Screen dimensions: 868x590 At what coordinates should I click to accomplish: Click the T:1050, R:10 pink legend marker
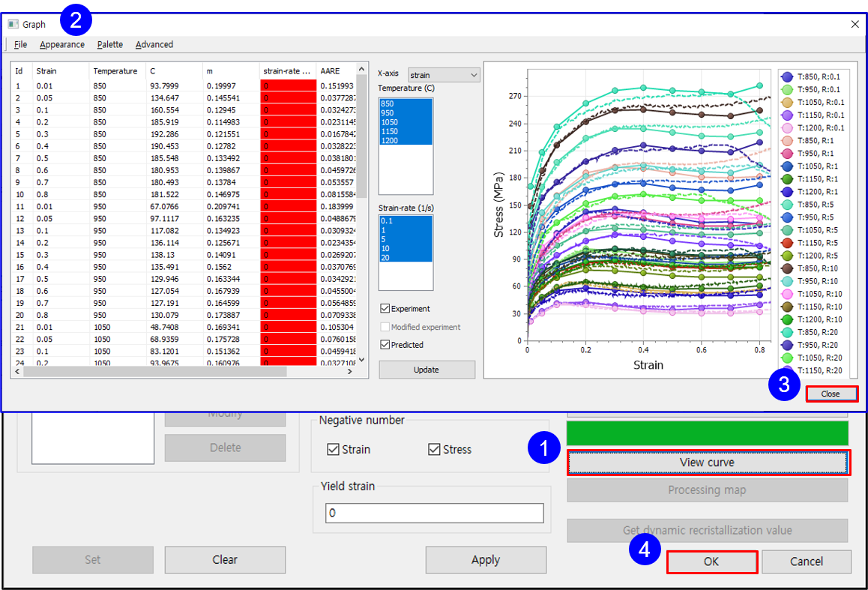(787, 294)
